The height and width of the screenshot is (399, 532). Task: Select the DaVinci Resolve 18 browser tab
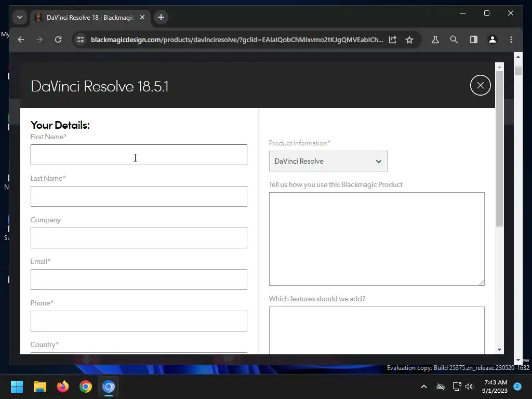pyautogui.click(x=89, y=17)
